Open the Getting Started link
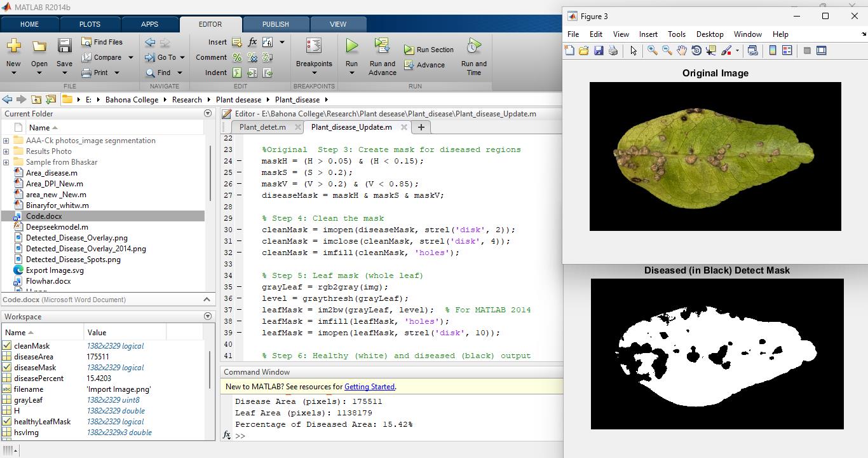 (369, 387)
